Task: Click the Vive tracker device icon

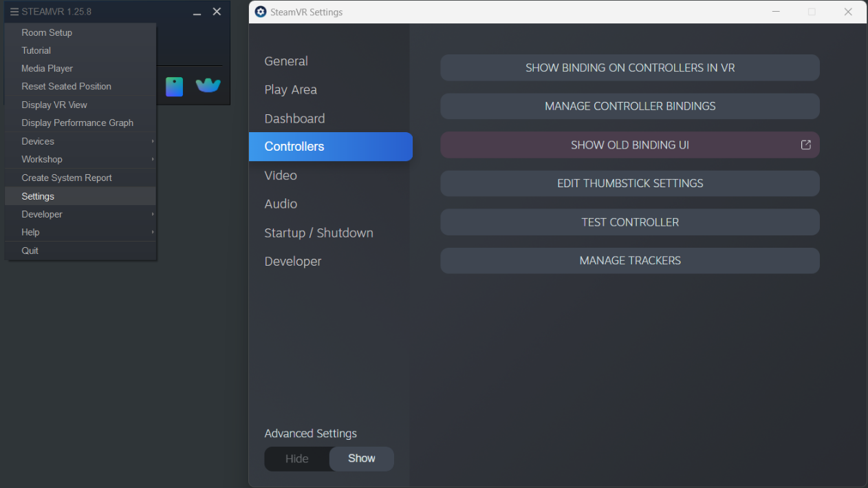Action: [x=208, y=85]
